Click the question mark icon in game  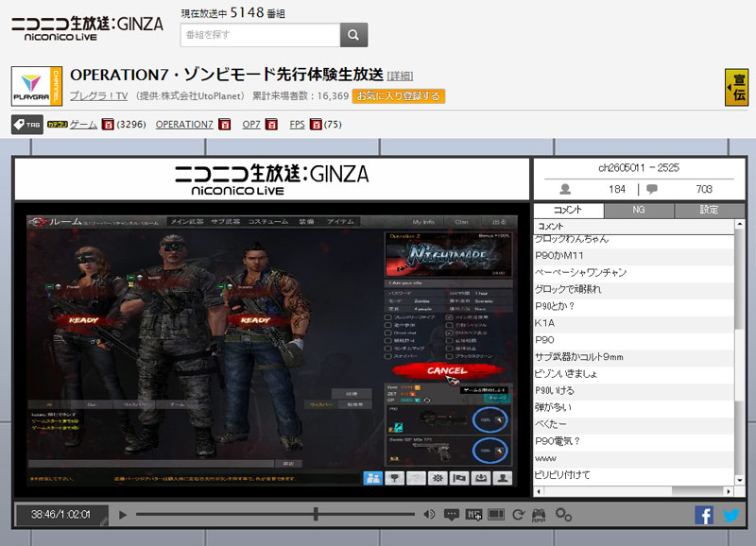pyautogui.click(x=416, y=478)
